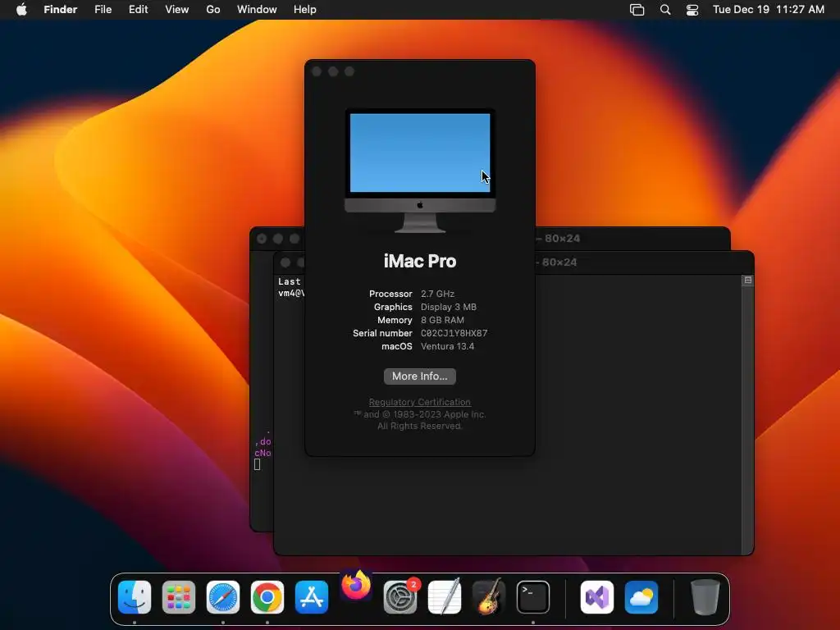Screen dimensions: 840x630
Task: Open the File menu
Action: point(103,10)
